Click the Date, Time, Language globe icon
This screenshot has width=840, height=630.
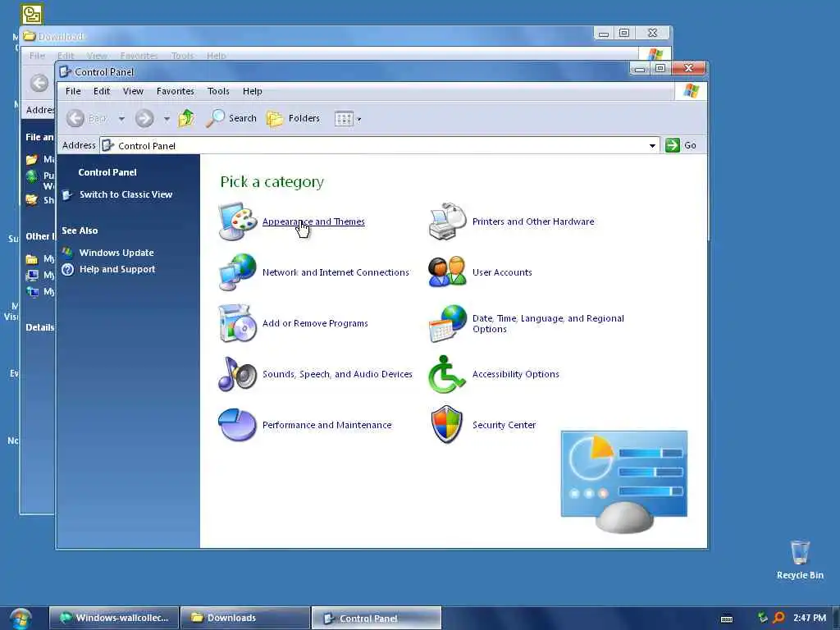pos(447,323)
